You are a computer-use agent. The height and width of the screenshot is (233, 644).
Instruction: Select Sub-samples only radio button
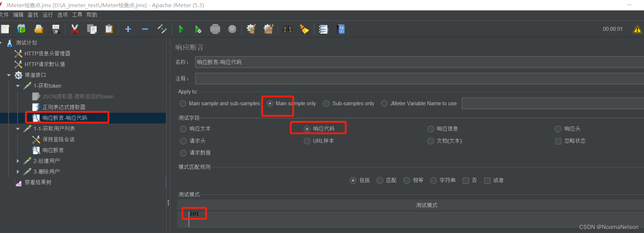[326, 103]
